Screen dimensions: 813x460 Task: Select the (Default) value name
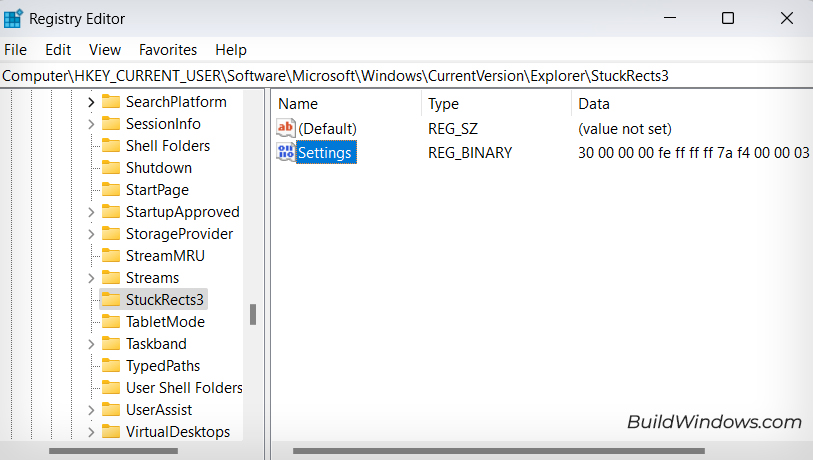pos(328,129)
